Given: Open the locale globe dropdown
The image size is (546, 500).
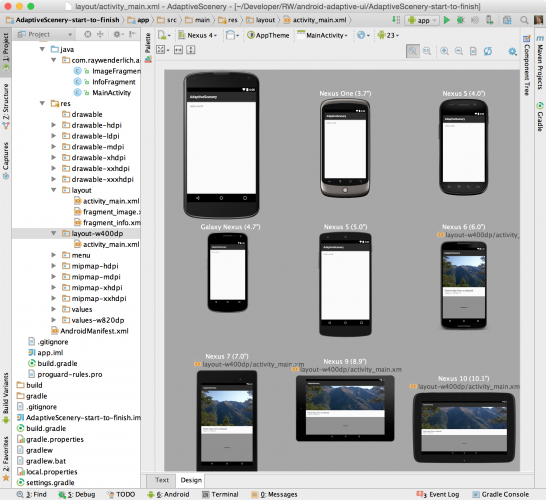Looking at the screenshot, I should tap(363, 35).
